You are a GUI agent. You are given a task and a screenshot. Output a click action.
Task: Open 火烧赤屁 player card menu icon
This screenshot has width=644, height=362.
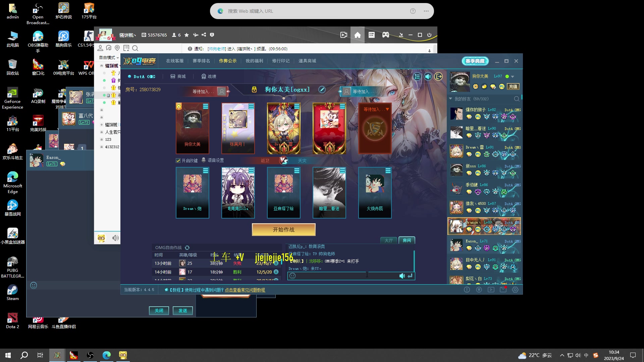coord(388,171)
